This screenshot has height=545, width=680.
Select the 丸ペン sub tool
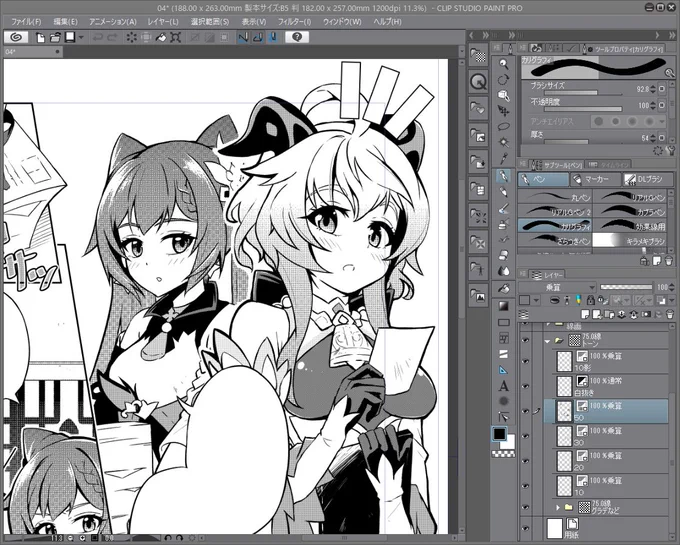(x=555, y=197)
